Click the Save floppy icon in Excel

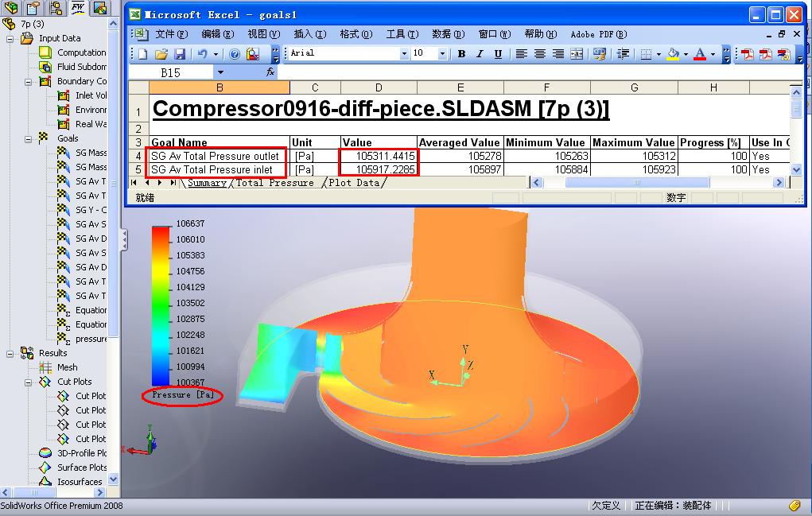tap(179, 54)
